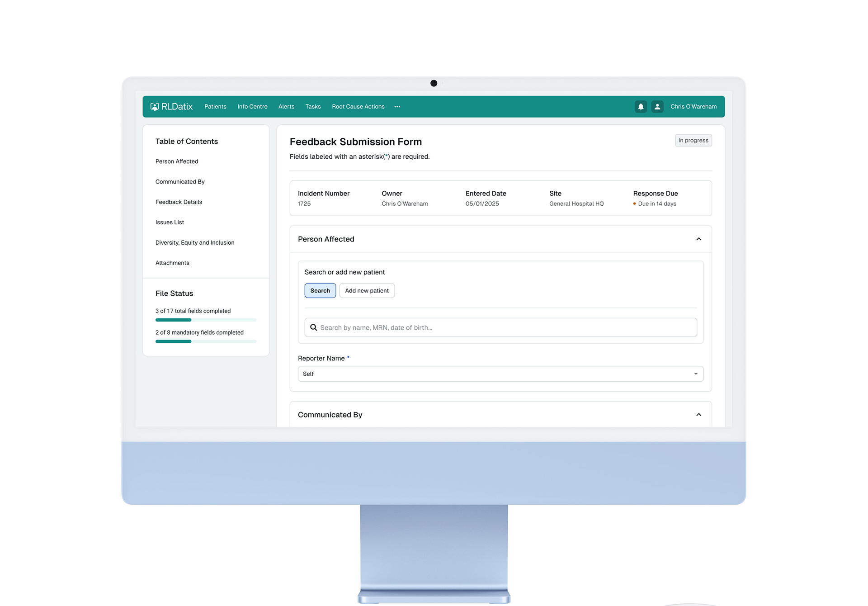Go to Info Centre menu item
868x606 pixels.
click(x=252, y=107)
